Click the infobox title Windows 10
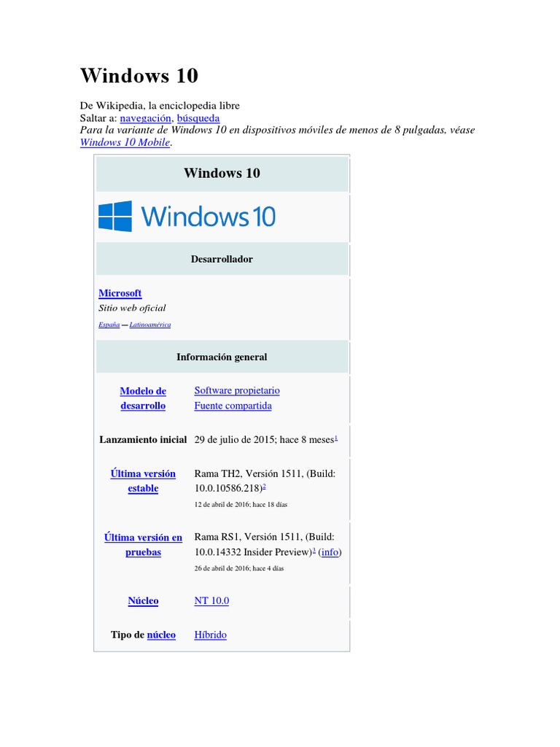The image size is (560, 747). coord(222,173)
